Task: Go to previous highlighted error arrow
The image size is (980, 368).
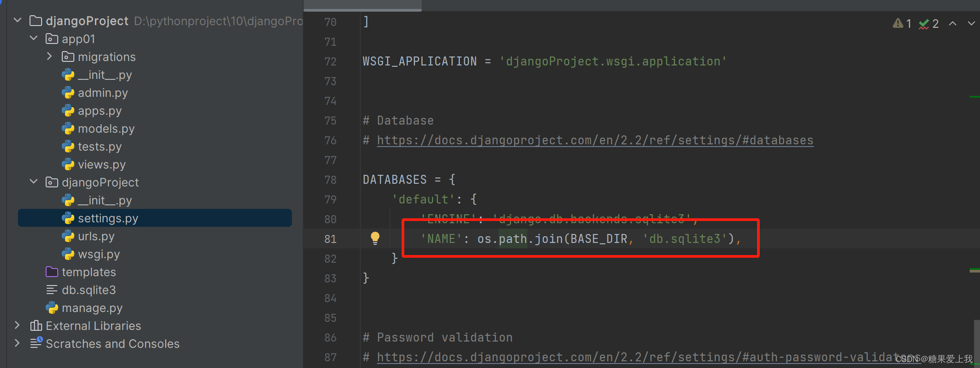Action: pos(953,23)
